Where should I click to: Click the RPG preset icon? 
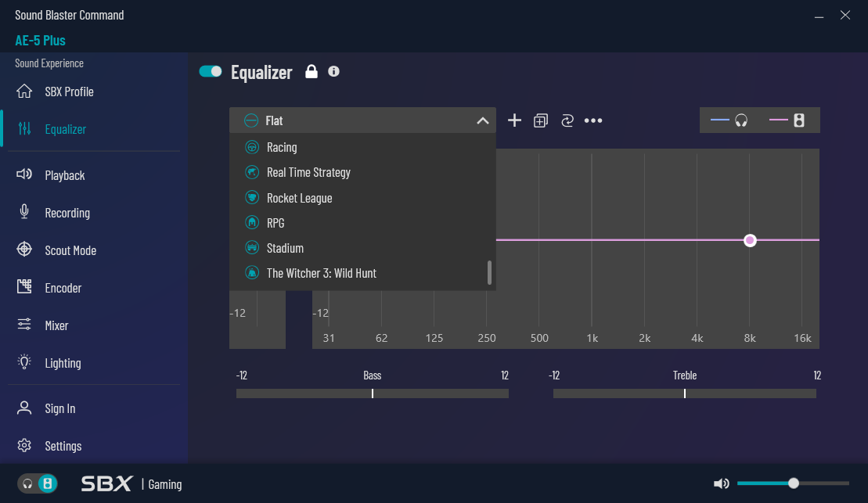pyautogui.click(x=252, y=222)
